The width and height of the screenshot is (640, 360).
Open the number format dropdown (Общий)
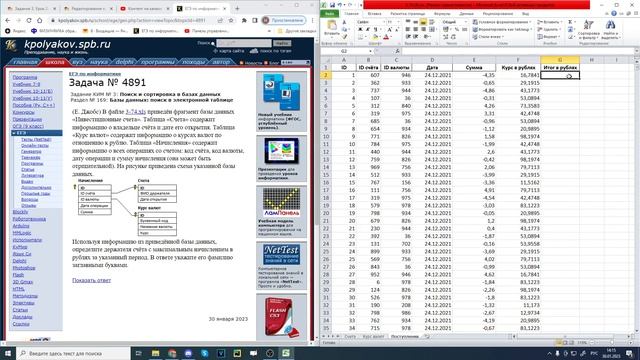pos(466,22)
